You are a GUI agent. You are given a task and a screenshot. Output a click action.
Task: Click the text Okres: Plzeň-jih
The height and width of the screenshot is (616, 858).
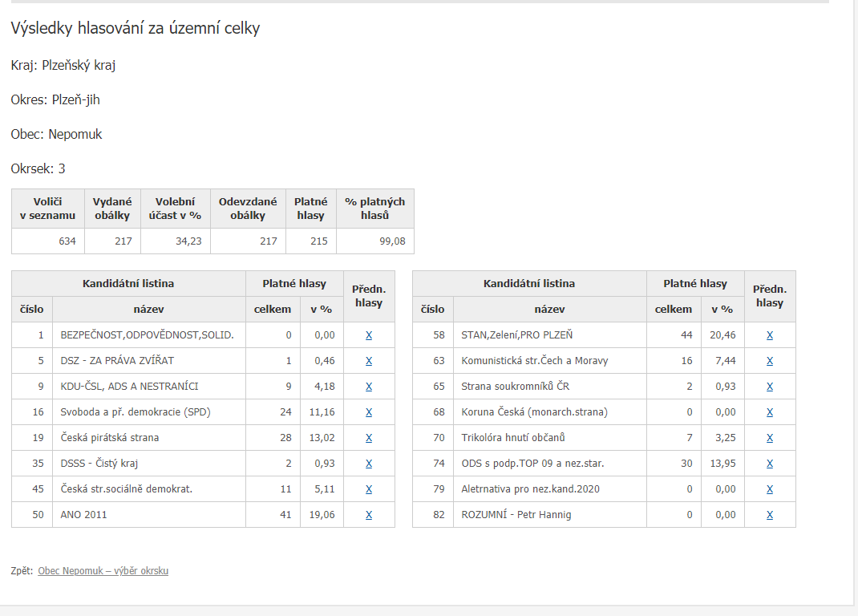click(55, 99)
